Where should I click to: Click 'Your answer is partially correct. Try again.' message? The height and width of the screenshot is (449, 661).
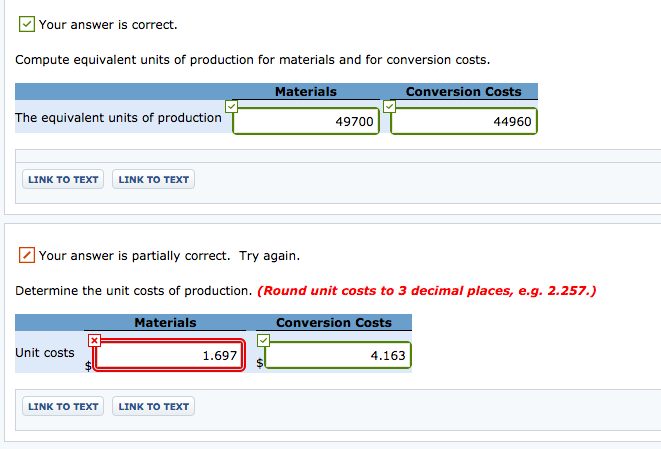(169, 256)
